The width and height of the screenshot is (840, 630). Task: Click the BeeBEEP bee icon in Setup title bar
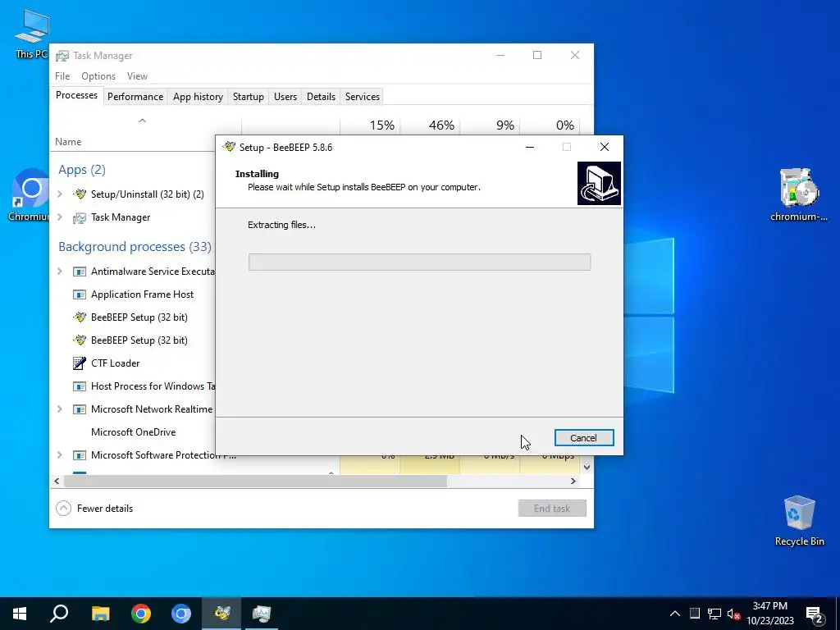(230, 147)
